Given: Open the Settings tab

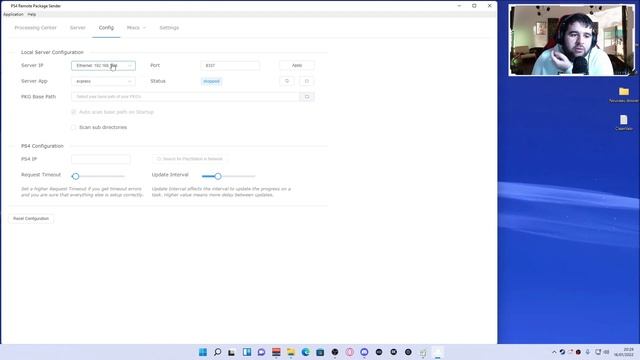Looking at the screenshot, I should (x=169, y=28).
